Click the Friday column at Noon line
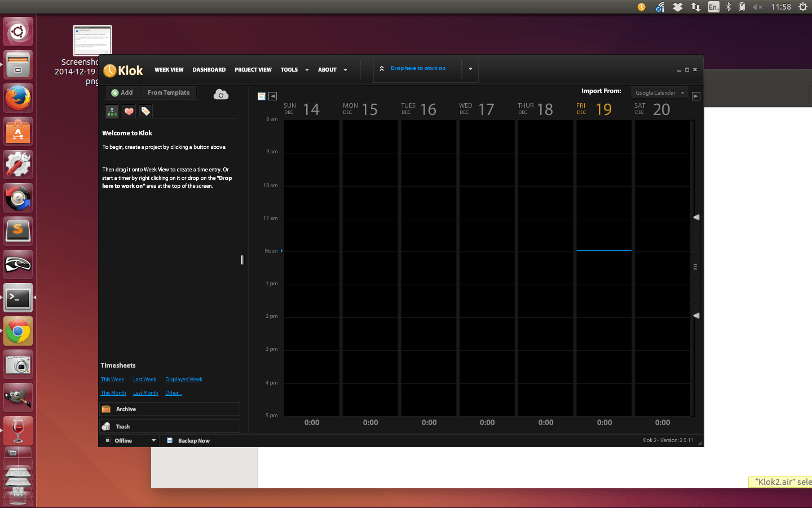 coord(604,250)
